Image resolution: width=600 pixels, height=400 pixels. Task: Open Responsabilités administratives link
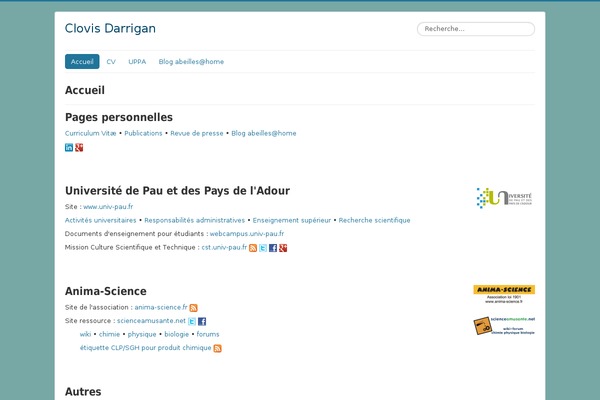pyautogui.click(x=194, y=220)
